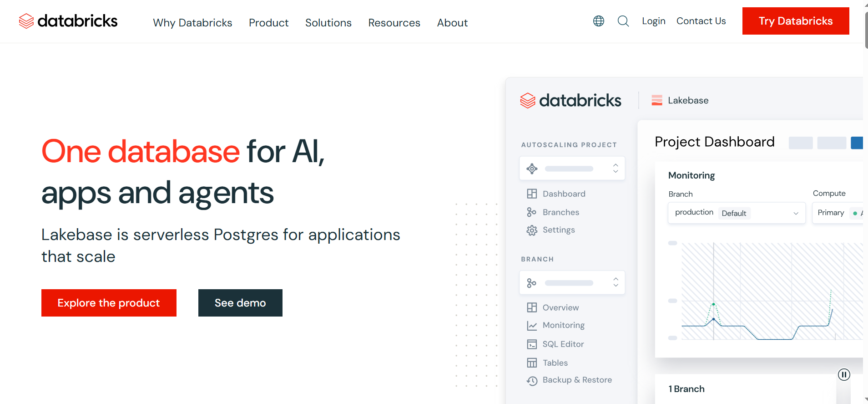Select the SQL Editor label
The height and width of the screenshot is (404, 868).
point(563,344)
